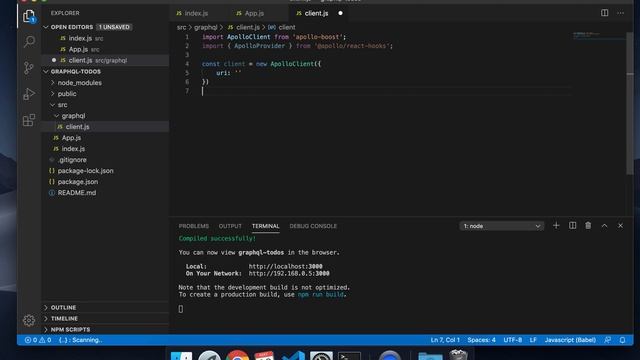The height and width of the screenshot is (360, 640).
Task: Open the Explorer view in activity bar
Action: pos(29,16)
